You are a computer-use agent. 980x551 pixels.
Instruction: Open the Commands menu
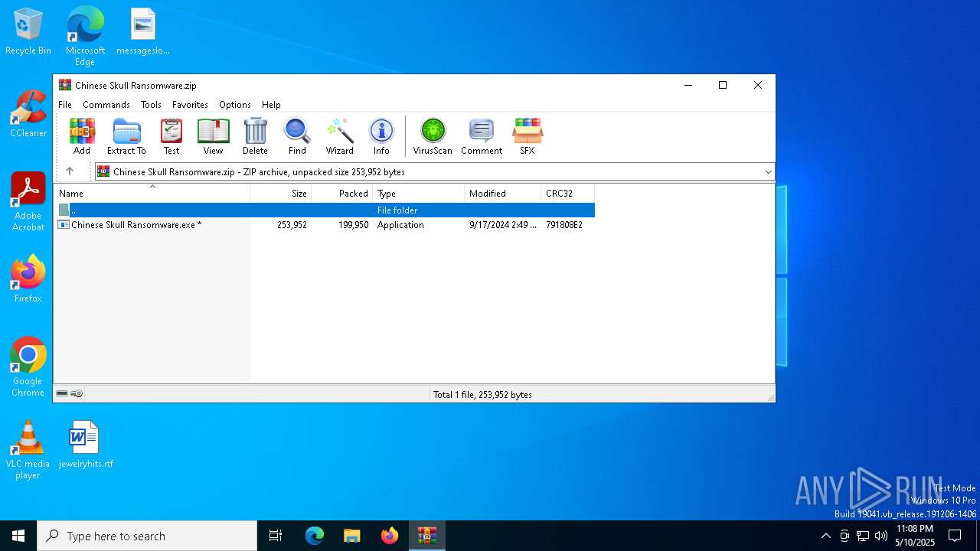106,105
